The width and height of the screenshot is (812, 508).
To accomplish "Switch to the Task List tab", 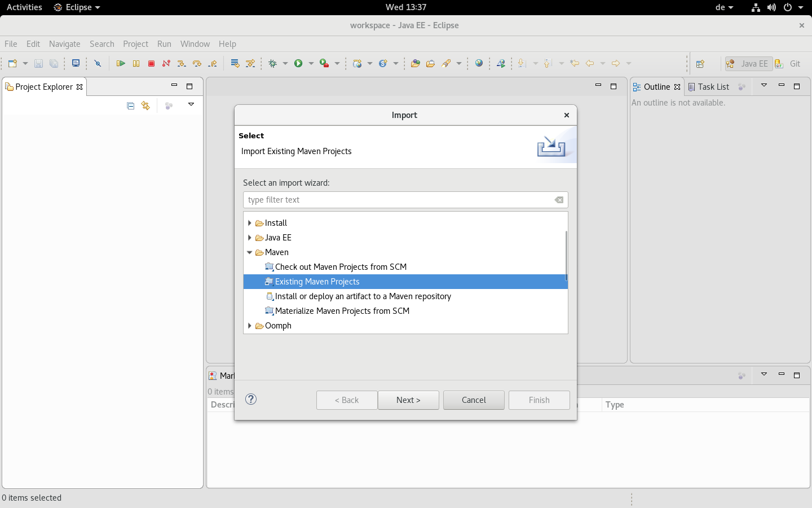I will [713, 86].
